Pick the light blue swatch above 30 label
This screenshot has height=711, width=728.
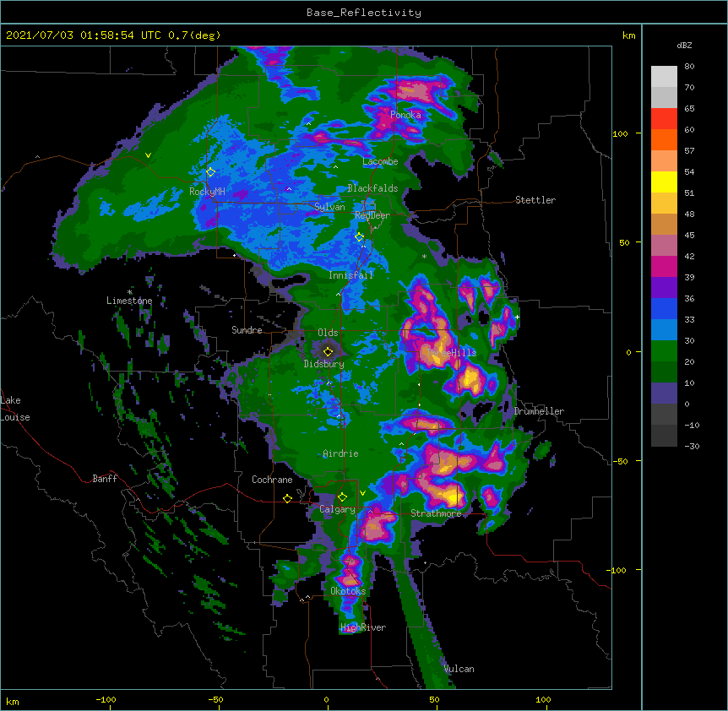[x=664, y=330]
